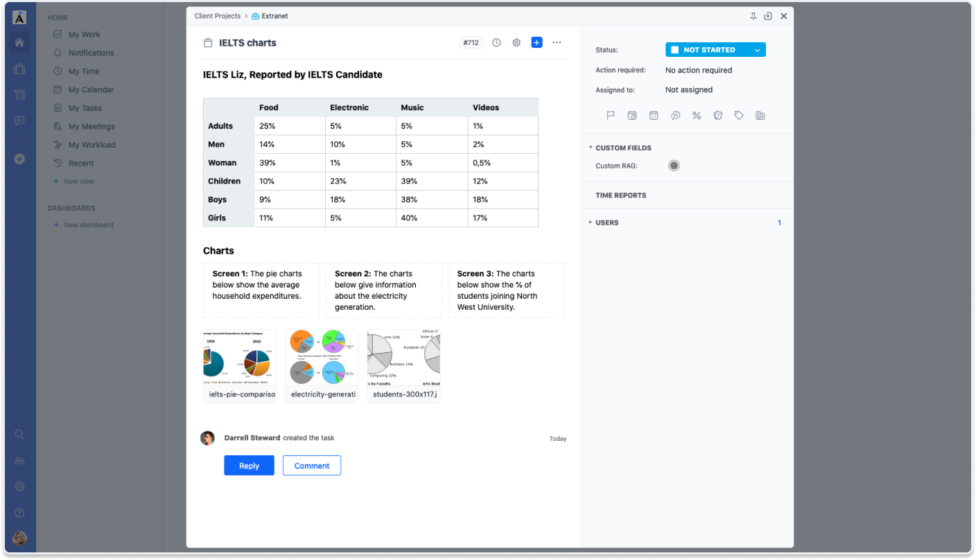Open the search magnifier in left rail

[19, 435]
